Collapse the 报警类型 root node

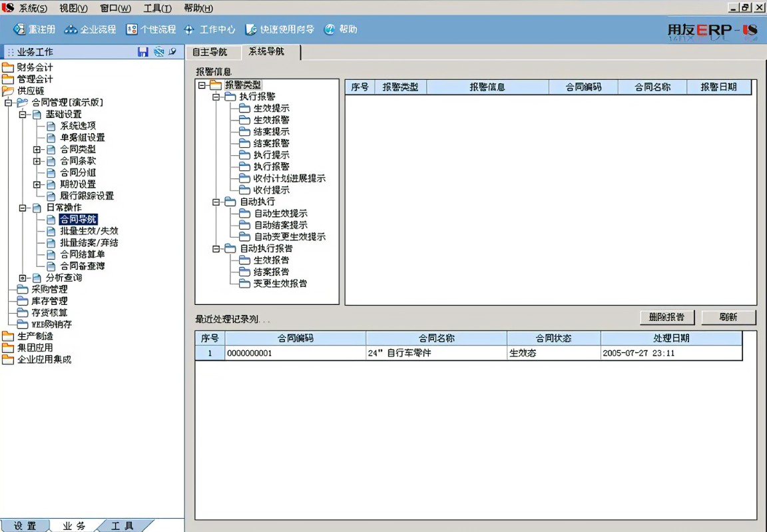(x=202, y=85)
